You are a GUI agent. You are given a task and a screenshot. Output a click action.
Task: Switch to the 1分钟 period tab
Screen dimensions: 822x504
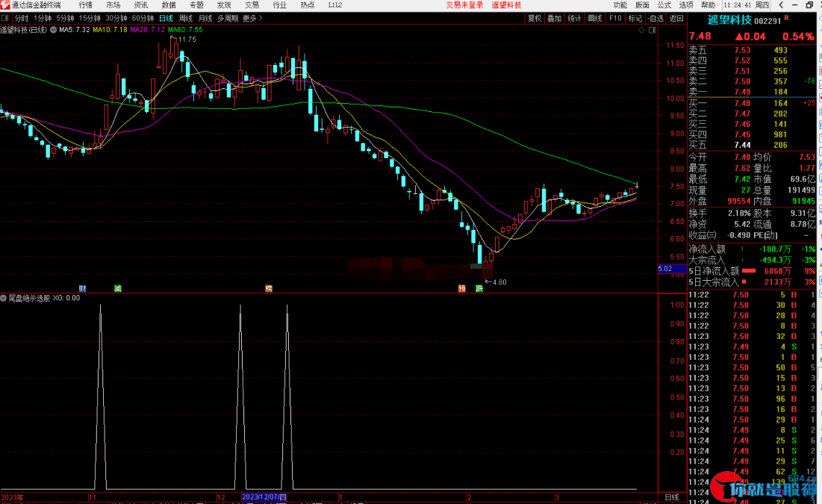[x=43, y=19]
